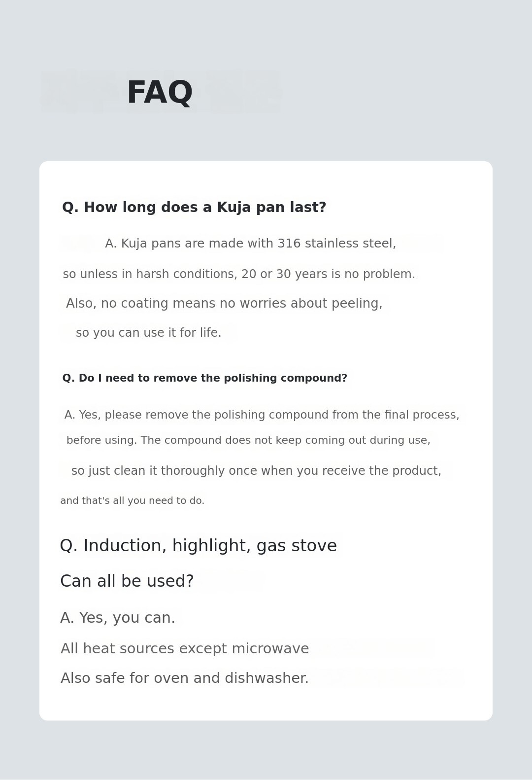This screenshot has width=532, height=780.
Task: Click the FAQ heading
Action: pos(160,93)
